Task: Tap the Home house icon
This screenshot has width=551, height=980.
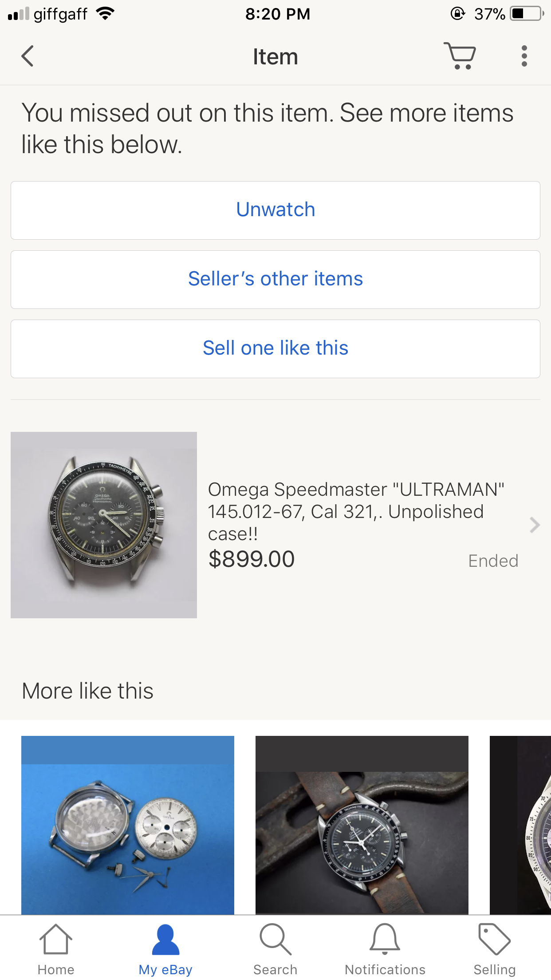Action: pos(56,940)
